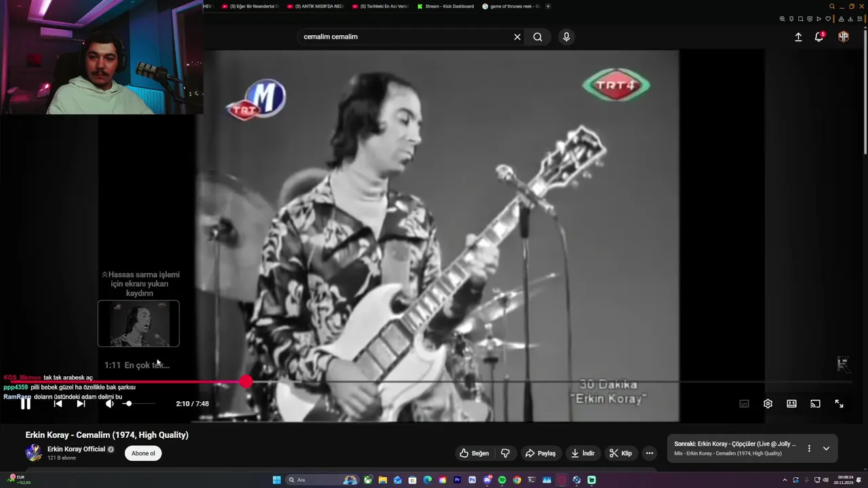Open the account avatar menu
Screen dimensions: 868x488
[x=844, y=37]
